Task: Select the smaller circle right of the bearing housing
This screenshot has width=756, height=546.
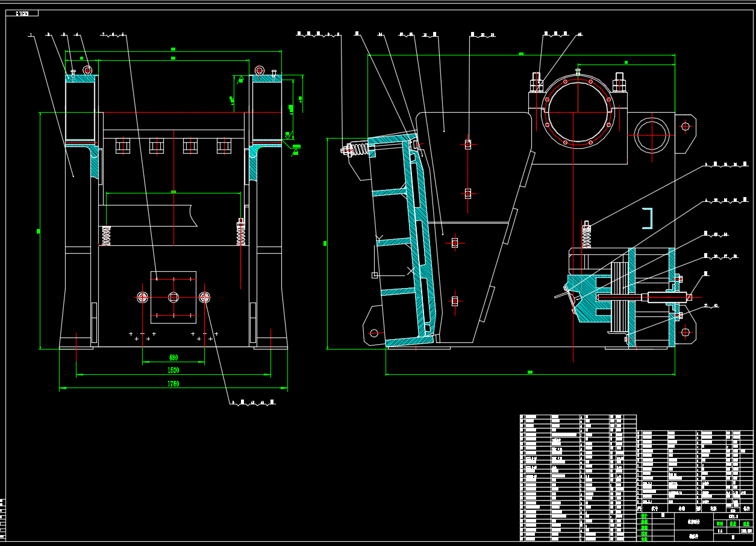Action: click(651, 134)
